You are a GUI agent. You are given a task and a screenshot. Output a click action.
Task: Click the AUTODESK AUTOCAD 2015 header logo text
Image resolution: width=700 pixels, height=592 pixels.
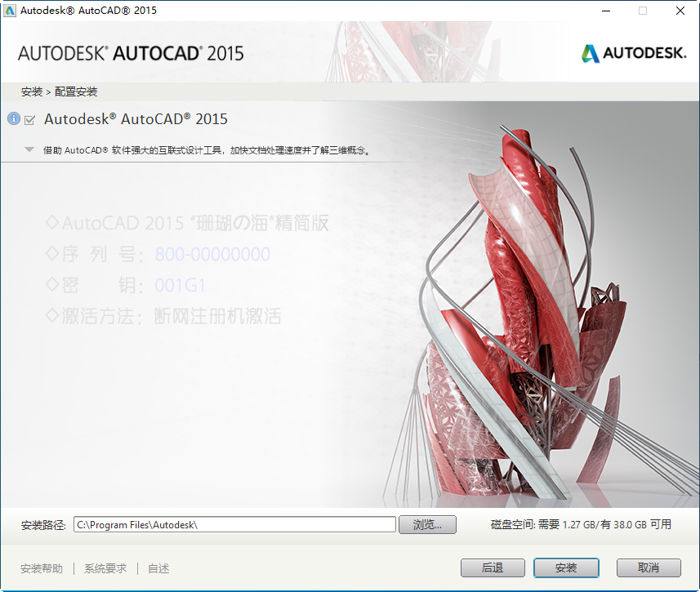(131, 54)
